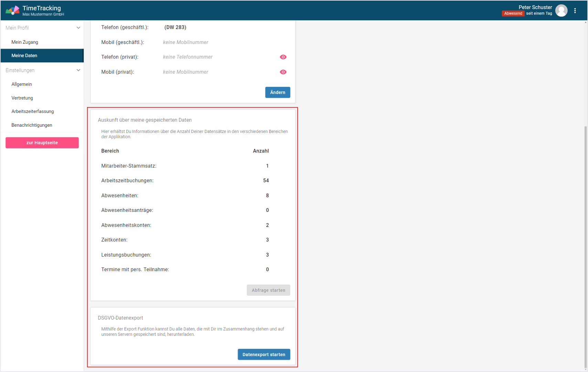Go to Allgemein settings

click(22, 84)
